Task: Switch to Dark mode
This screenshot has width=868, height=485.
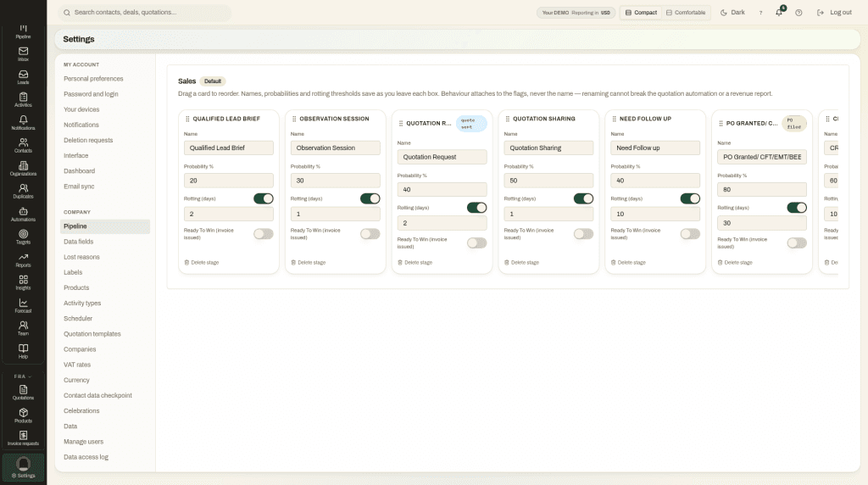Action: tap(732, 13)
